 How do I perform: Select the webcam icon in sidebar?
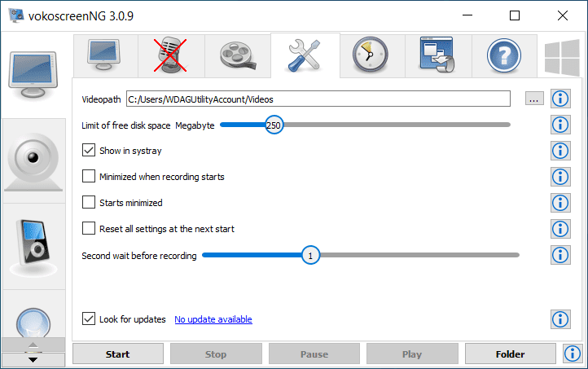click(33, 161)
